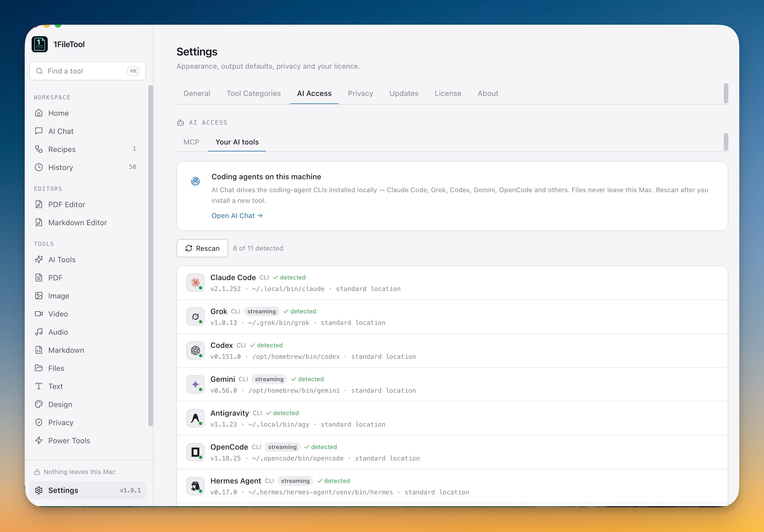This screenshot has width=764, height=532.
Task: Open the Updates tab
Action: (x=404, y=93)
